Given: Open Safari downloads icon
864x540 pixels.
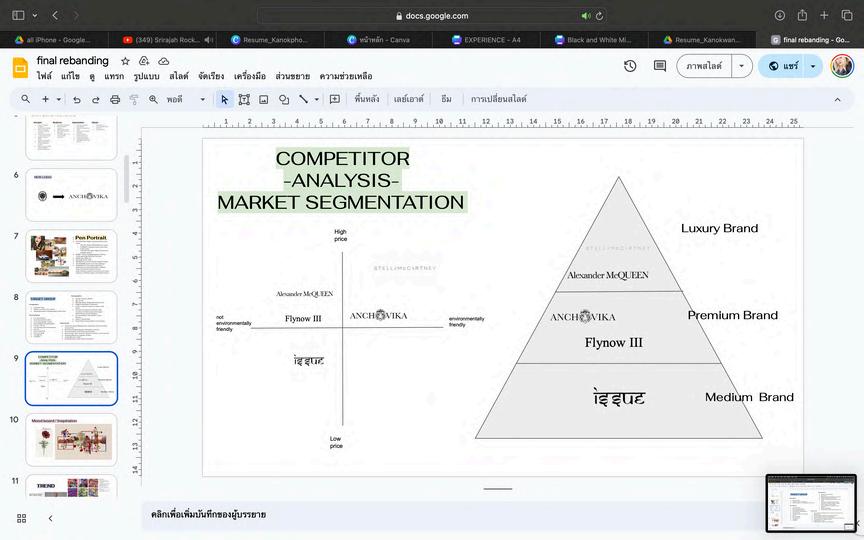Looking at the screenshot, I should click(780, 15).
